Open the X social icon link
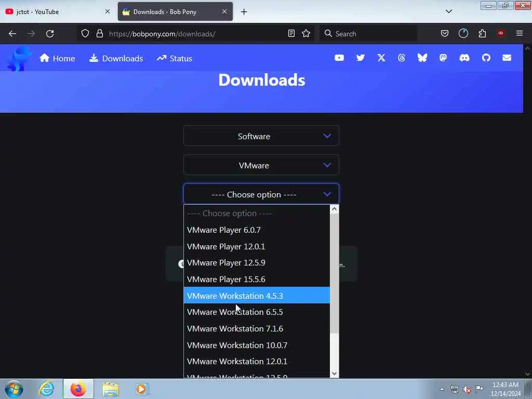The height and width of the screenshot is (399, 532). pos(381,58)
